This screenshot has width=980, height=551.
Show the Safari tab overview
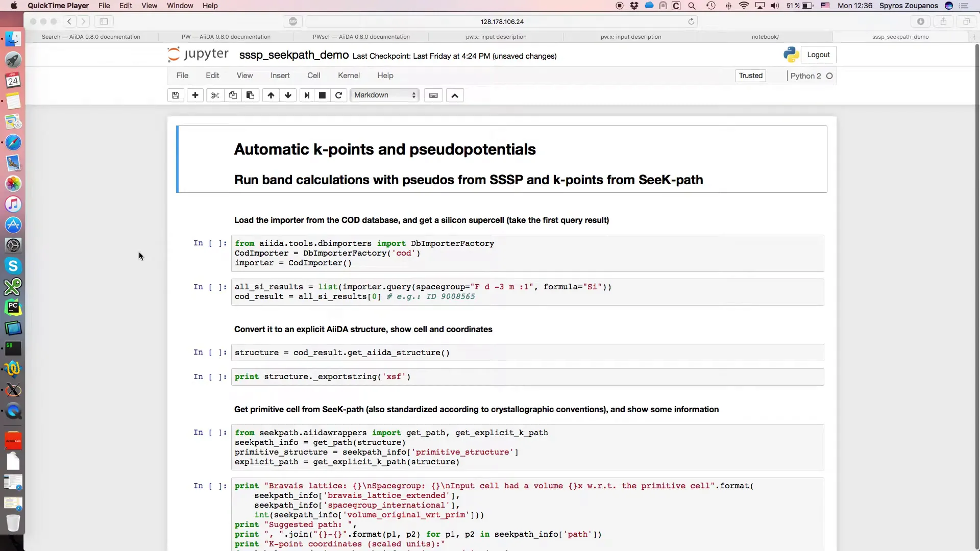(x=966, y=21)
